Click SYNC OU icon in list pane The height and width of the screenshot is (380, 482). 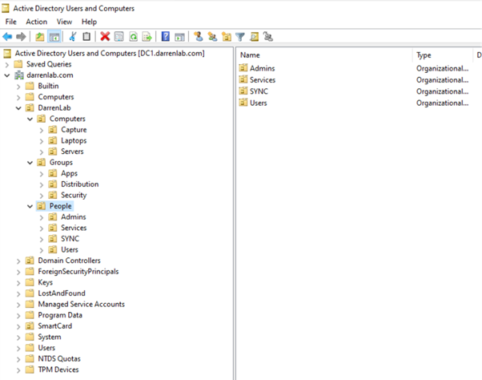pyautogui.click(x=243, y=91)
